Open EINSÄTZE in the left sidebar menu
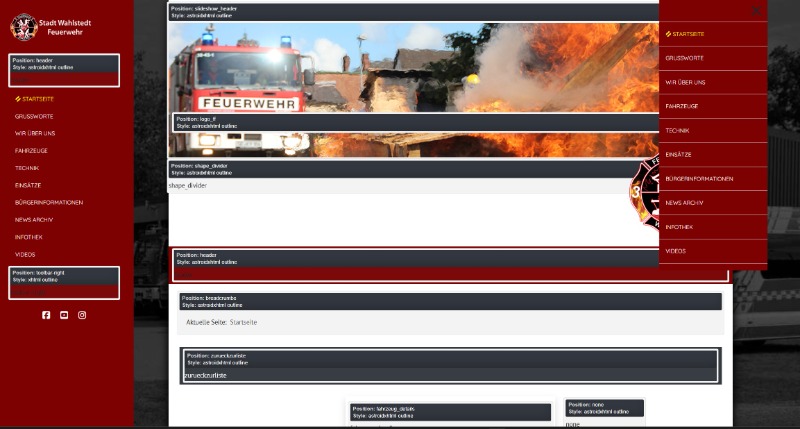 coord(28,186)
